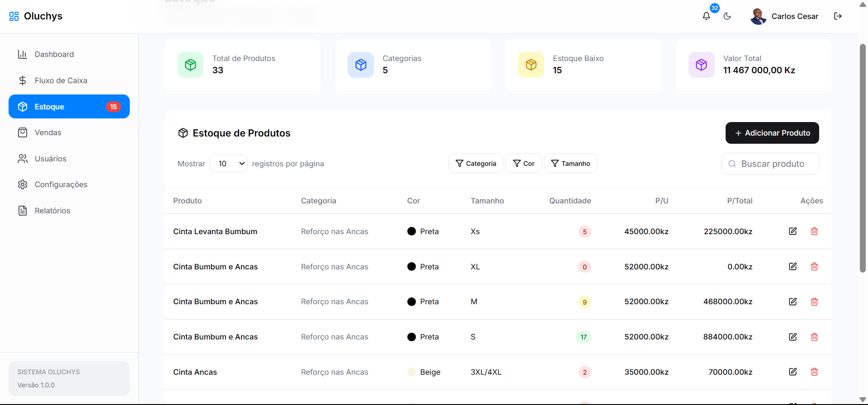Image resolution: width=868 pixels, height=405 pixels.
Task: Toggle dark mode with moon icon
Action: click(x=727, y=16)
